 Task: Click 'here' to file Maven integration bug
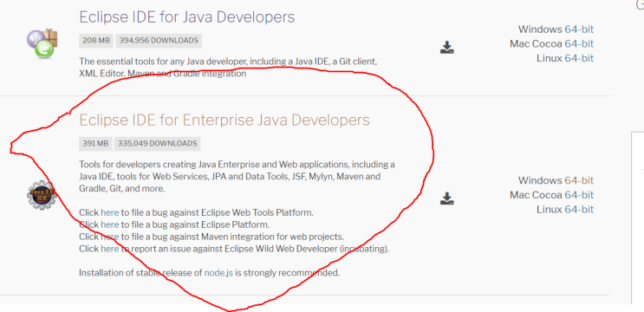tap(110, 237)
